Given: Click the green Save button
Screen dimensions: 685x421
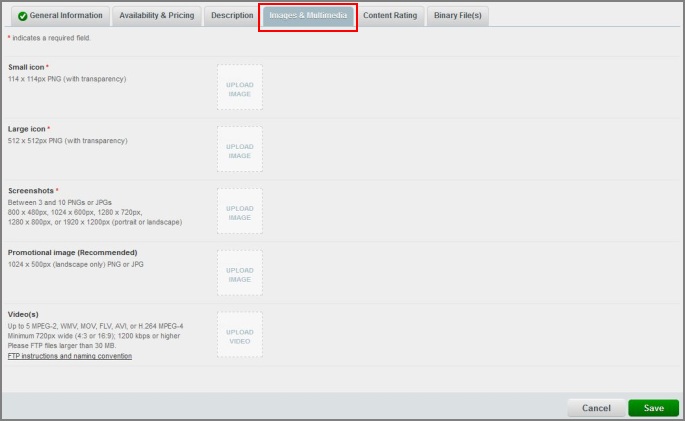Looking at the screenshot, I should point(653,408).
